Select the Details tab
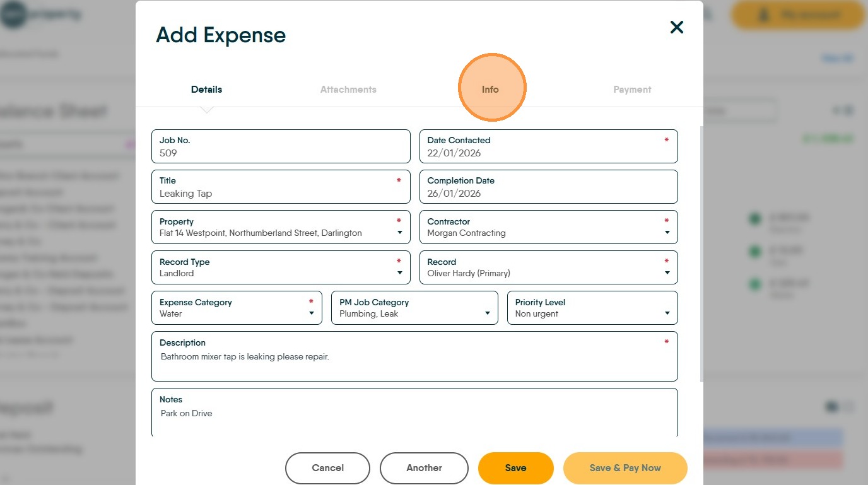The width and height of the screenshot is (868, 485). [x=206, y=90]
